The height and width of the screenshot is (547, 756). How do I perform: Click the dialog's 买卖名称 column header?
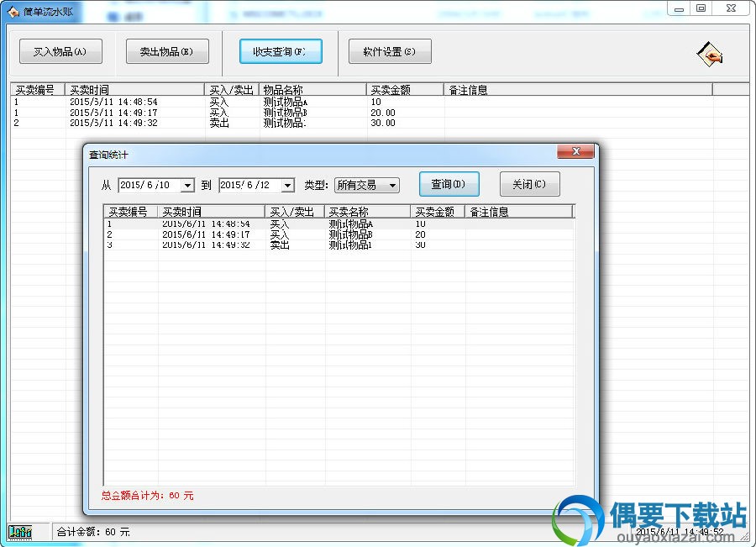click(367, 212)
